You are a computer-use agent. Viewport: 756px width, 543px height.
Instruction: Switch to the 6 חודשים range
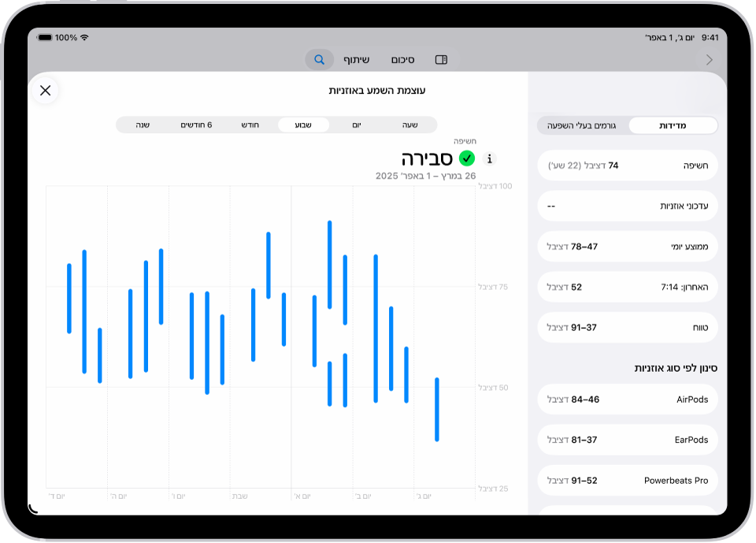pyautogui.click(x=196, y=125)
